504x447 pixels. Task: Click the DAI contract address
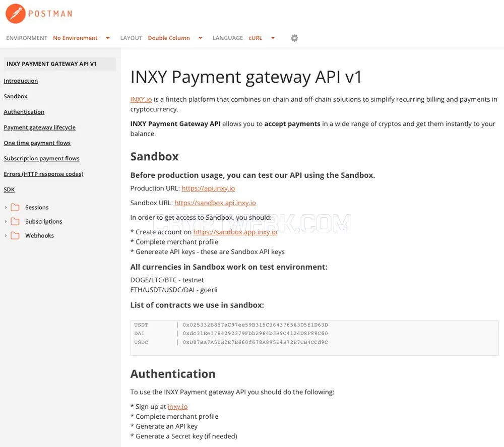tap(256, 333)
